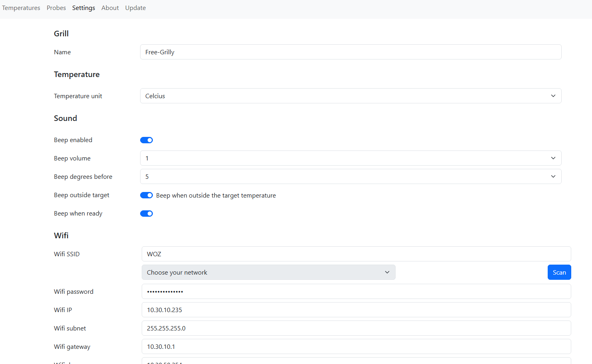Click the Beep when outside target label

click(216, 196)
